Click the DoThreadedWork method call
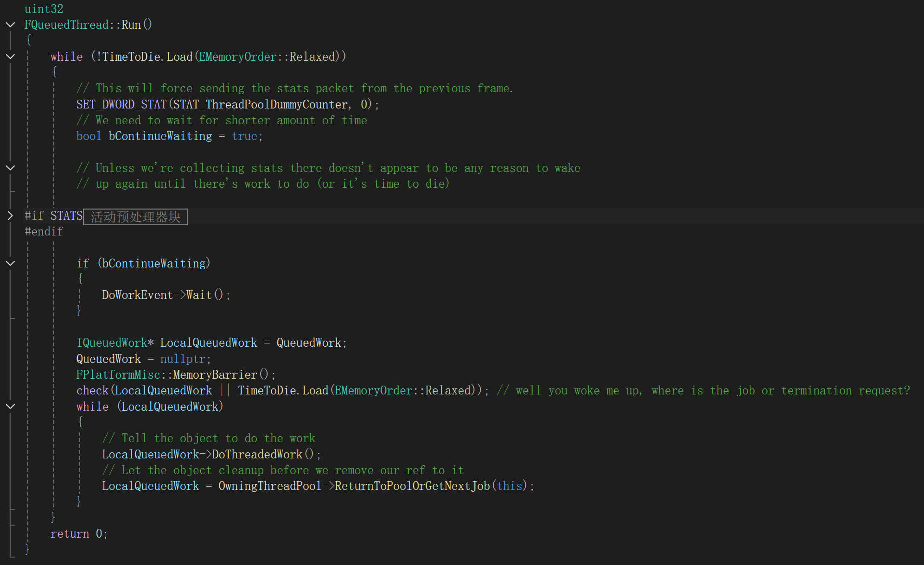This screenshot has height=565, width=924. pos(257,454)
